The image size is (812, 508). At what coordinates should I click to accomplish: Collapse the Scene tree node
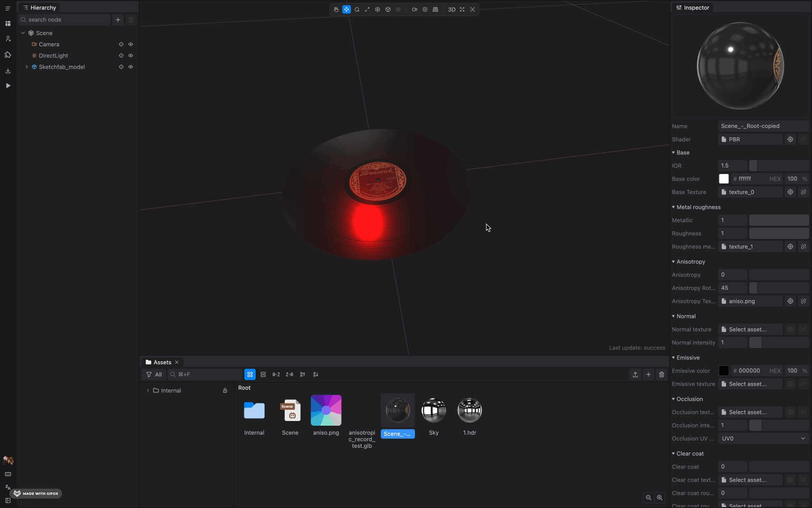(x=23, y=33)
